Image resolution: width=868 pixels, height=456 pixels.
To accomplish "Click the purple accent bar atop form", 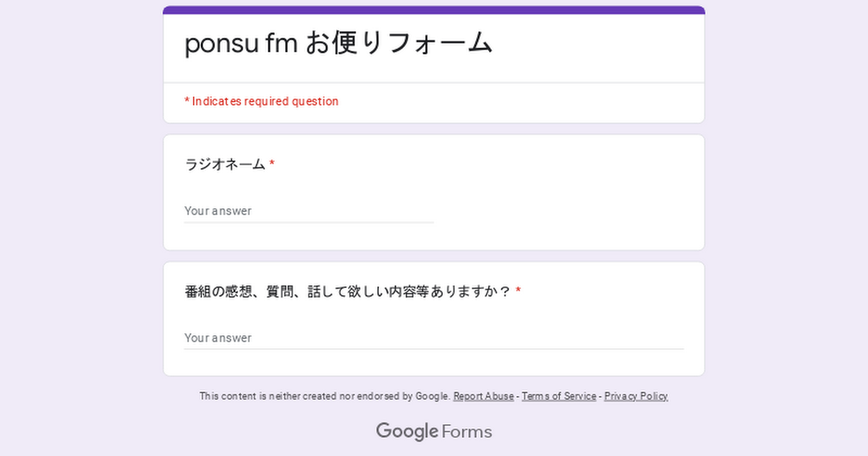I will [434, 10].
